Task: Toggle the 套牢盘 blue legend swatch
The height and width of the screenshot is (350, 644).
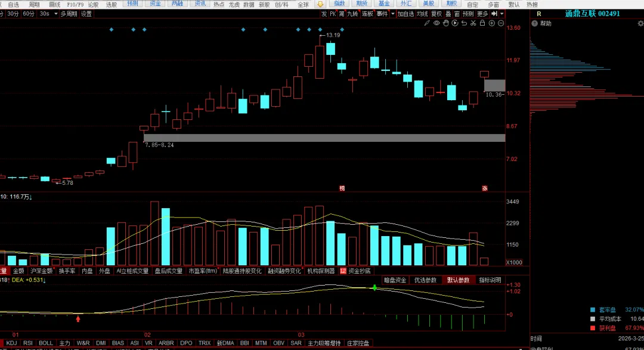Action: [x=593, y=309]
